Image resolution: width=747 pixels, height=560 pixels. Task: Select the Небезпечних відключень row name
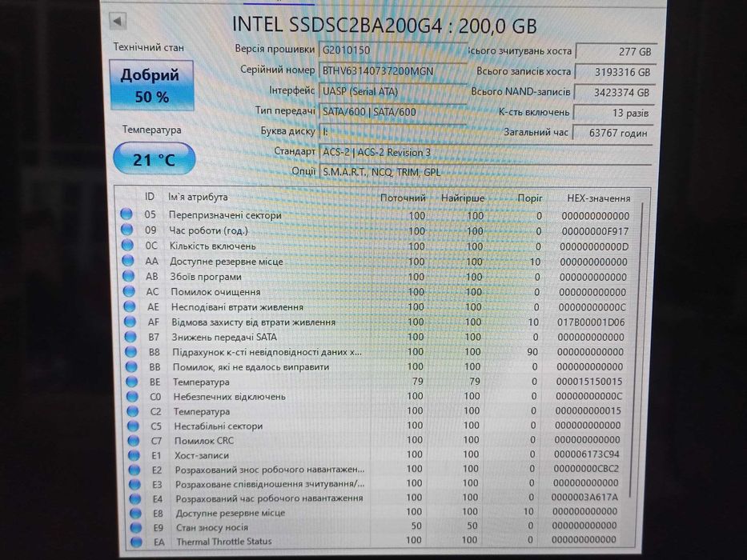229,397
